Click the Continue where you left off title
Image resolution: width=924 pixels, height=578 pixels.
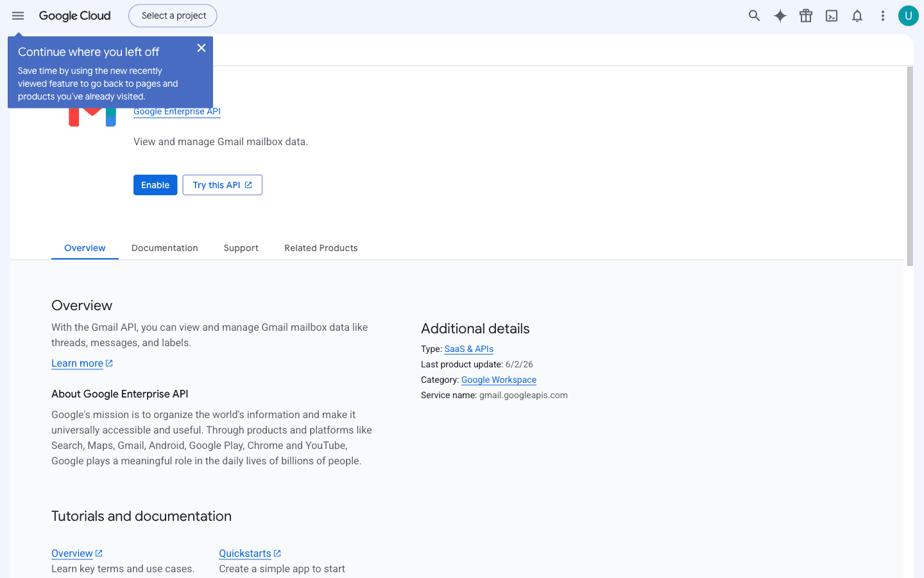(x=89, y=52)
